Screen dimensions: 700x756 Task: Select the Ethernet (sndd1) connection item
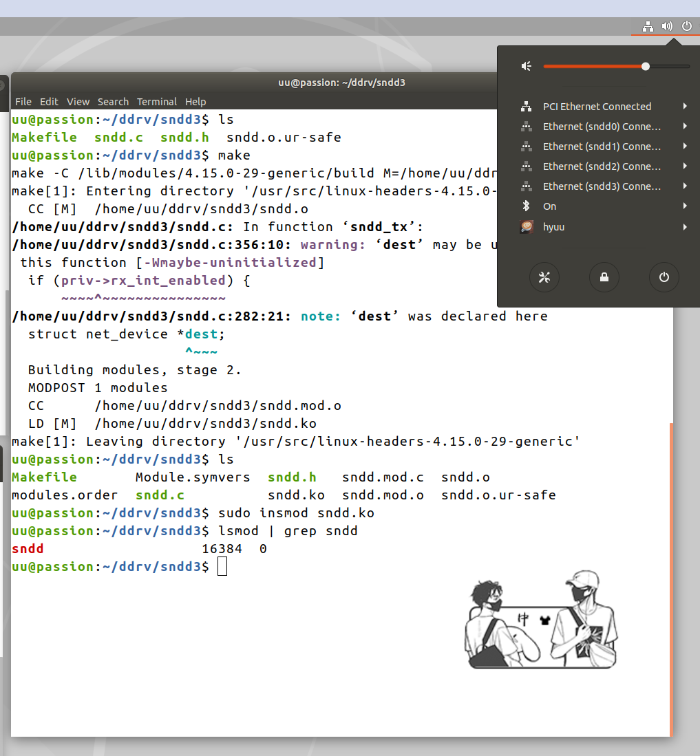(x=601, y=147)
